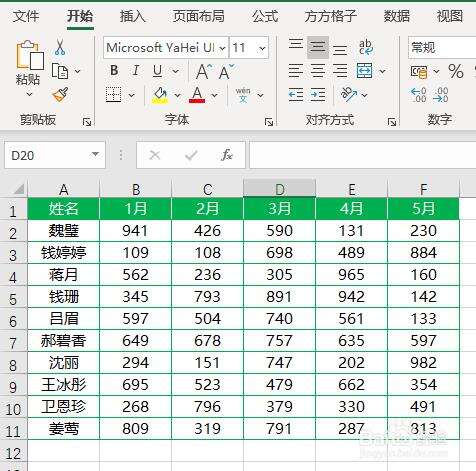Image resolution: width=476 pixels, height=471 pixels.
Task: Select column D header
Action: (279, 189)
